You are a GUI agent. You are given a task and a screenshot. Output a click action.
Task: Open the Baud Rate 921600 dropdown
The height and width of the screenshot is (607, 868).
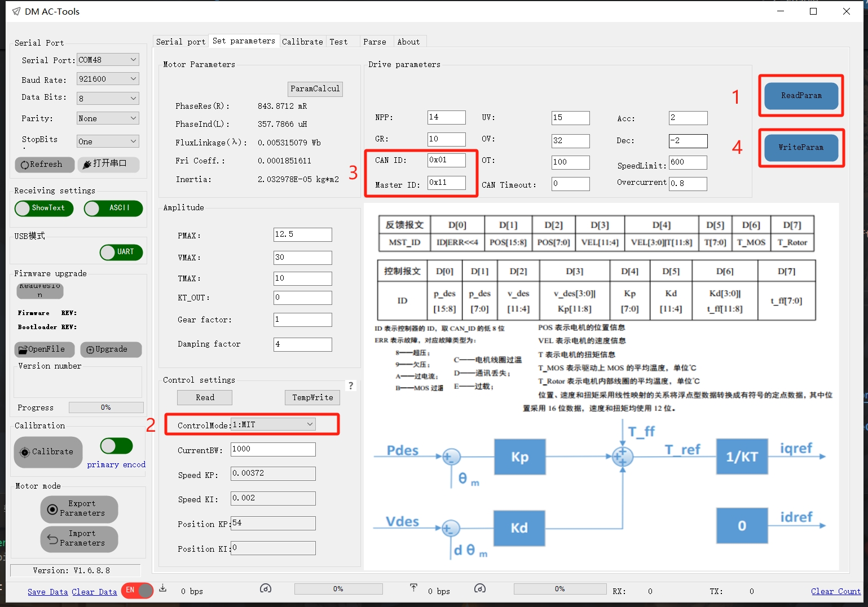coord(108,79)
